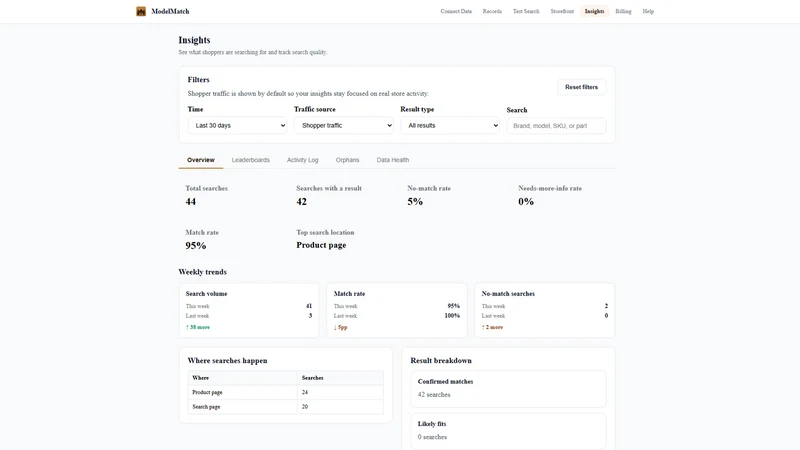Open the Confirmed matches card
Screen dimensions: 800x450
click(508, 389)
